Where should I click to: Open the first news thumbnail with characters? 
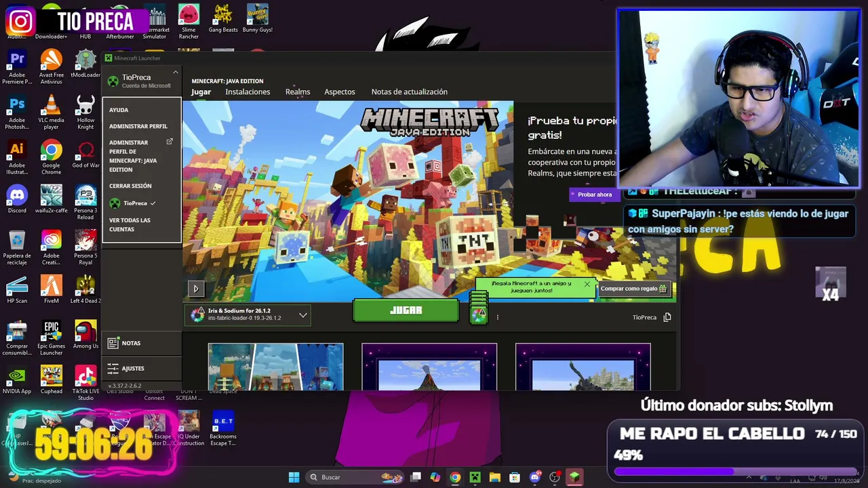[x=275, y=367]
